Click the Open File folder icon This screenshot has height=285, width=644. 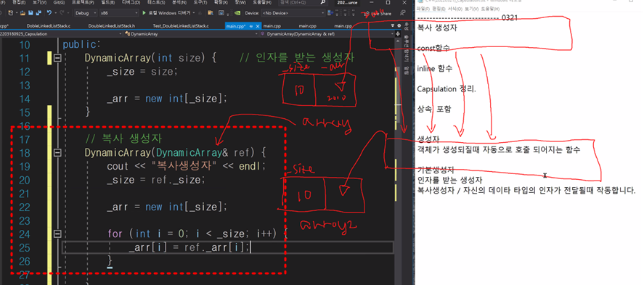coord(23,13)
